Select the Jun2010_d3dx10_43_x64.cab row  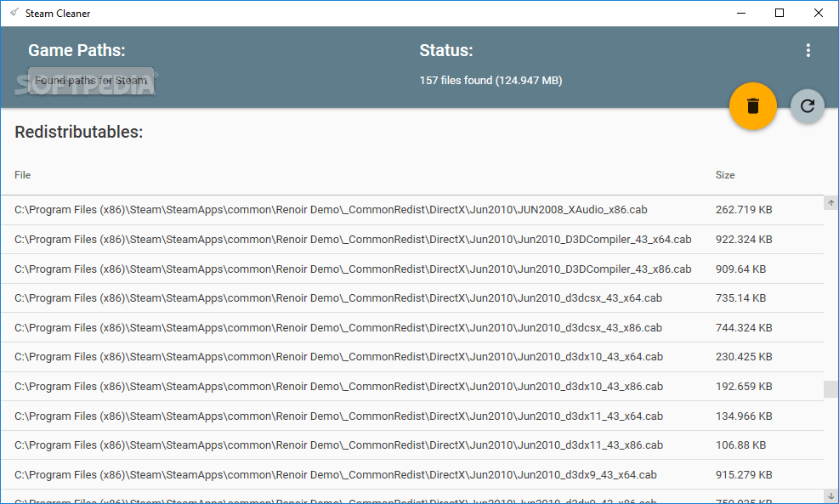[340, 357]
